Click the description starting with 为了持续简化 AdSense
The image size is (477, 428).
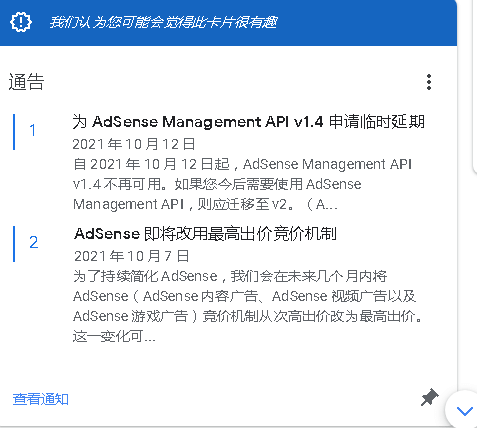(x=248, y=306)
